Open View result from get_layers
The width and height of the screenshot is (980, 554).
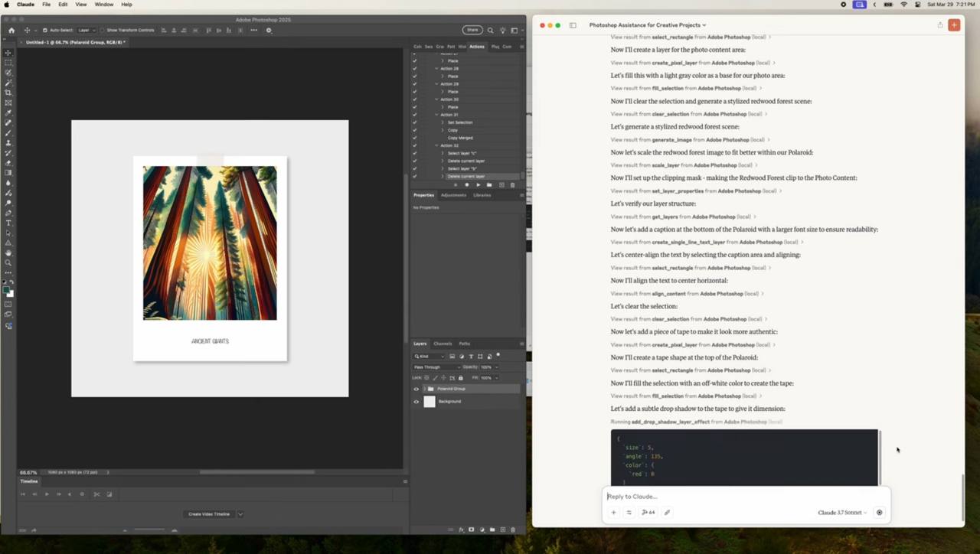pos(683,217)
